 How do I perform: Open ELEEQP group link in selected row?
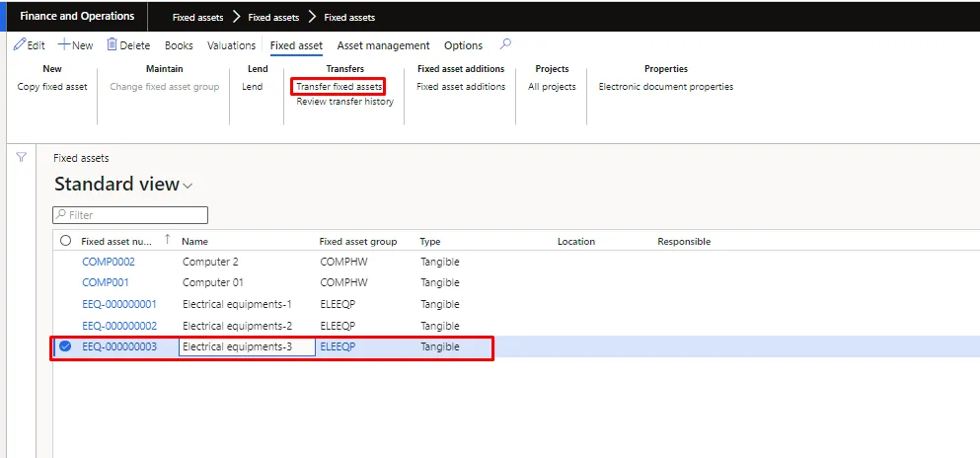pyautogui.click(x=338, y=346)
